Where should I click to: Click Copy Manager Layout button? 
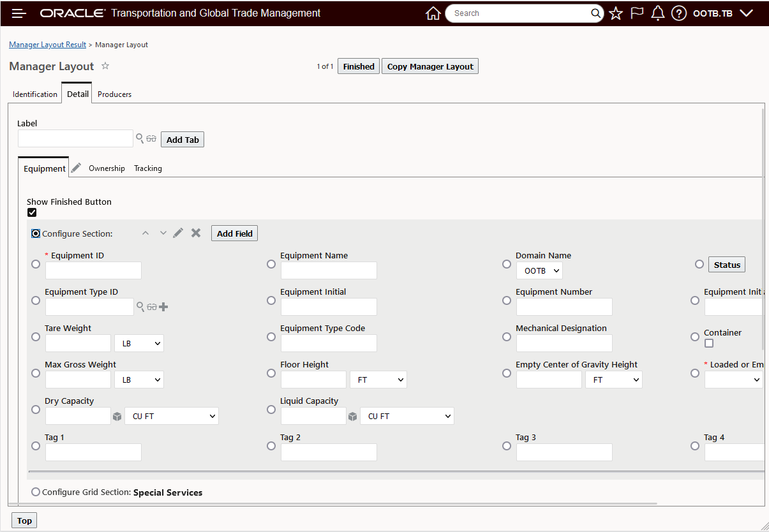coord(430,66)
